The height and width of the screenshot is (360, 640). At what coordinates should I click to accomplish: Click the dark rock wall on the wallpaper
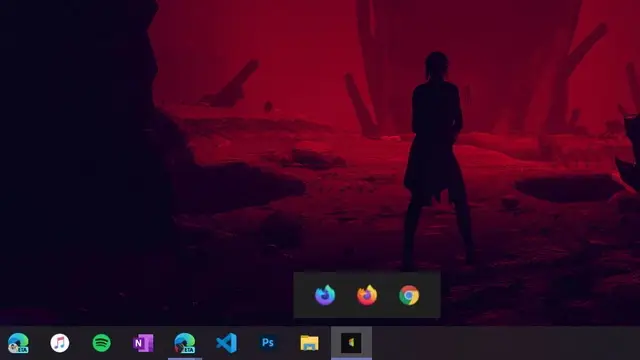(x=78, y=163)
